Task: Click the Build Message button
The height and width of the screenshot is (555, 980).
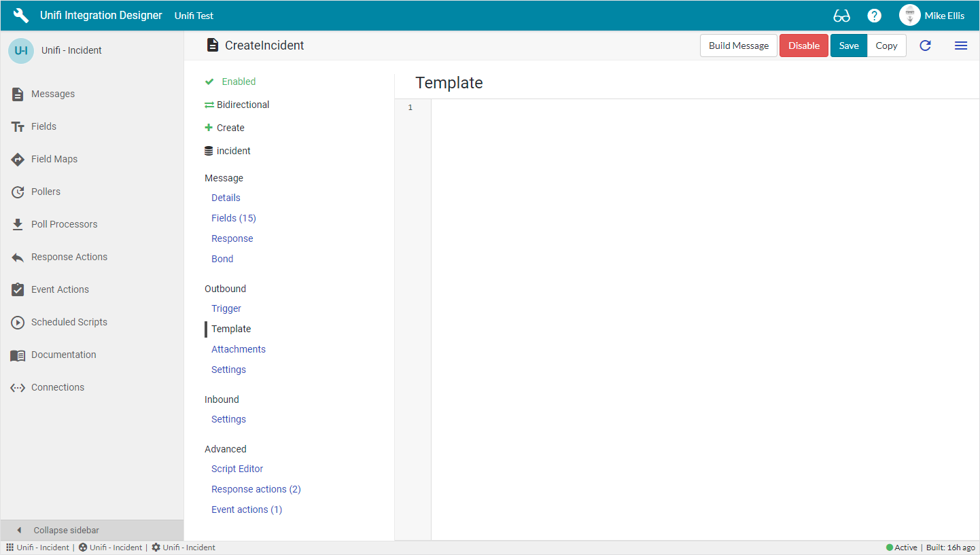Action: [738, 46]
